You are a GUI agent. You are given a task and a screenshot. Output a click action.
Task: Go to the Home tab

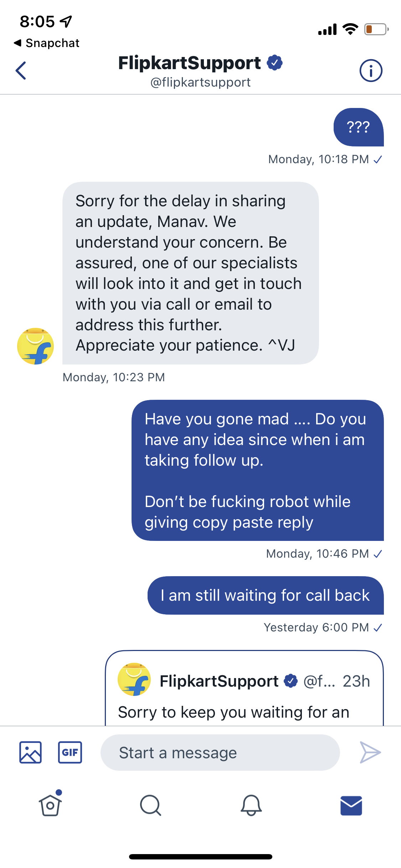(50, 805)
